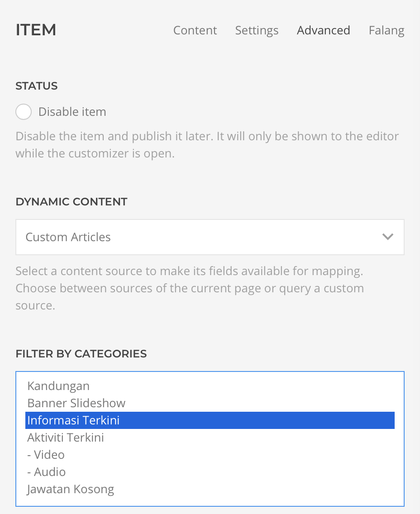Click the chevron arrow in Dynamic Content select
The height and width of the screenshot is (514, 420).
tap(387, 237)
